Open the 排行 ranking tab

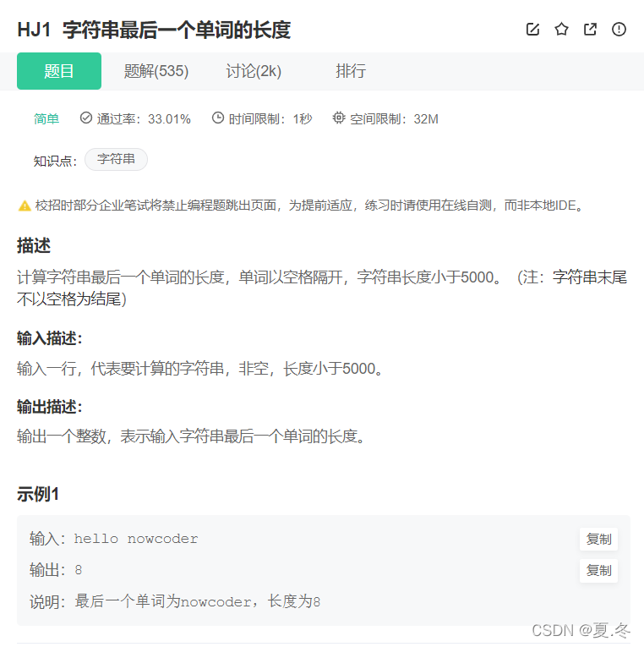(351, 71)
